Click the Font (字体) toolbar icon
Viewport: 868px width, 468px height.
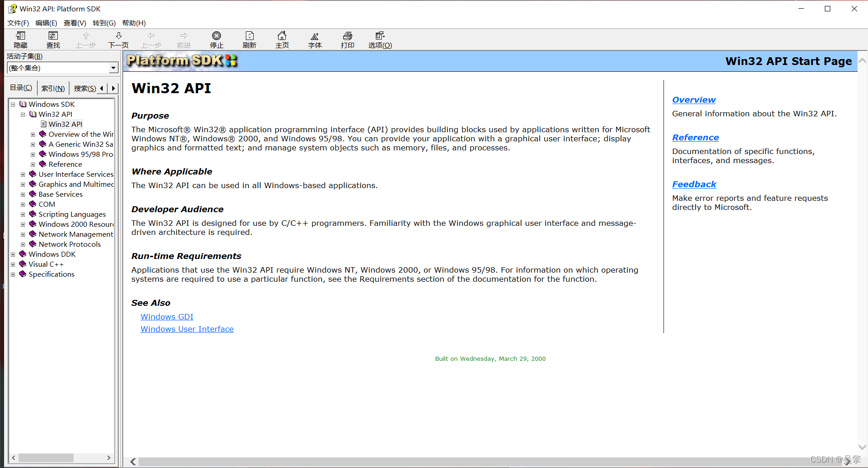(x=315, y=40)
